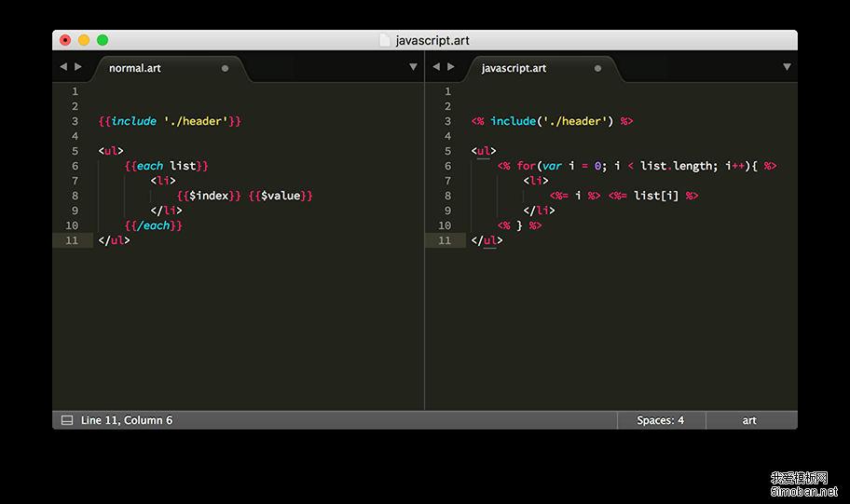This screenshot has height=504, width=850.
Task: Open the art syntax selector
Action: tap(749, 420)
